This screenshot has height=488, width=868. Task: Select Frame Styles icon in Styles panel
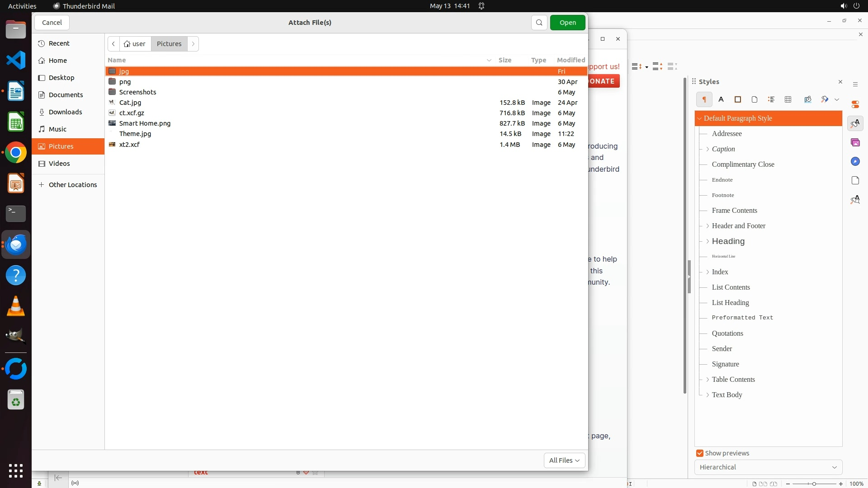tap(738, 99)
